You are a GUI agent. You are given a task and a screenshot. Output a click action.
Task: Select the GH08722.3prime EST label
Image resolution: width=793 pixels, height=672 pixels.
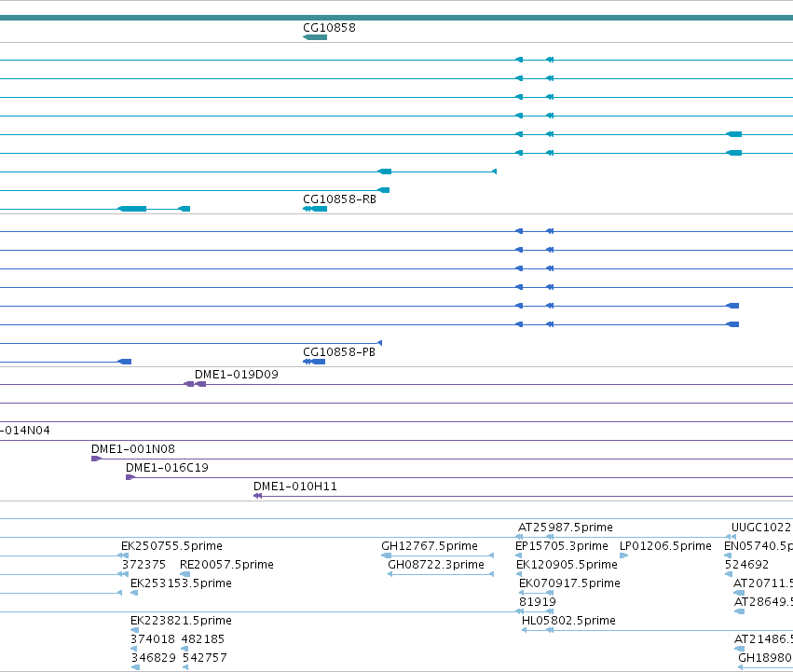tap(436, 565)
